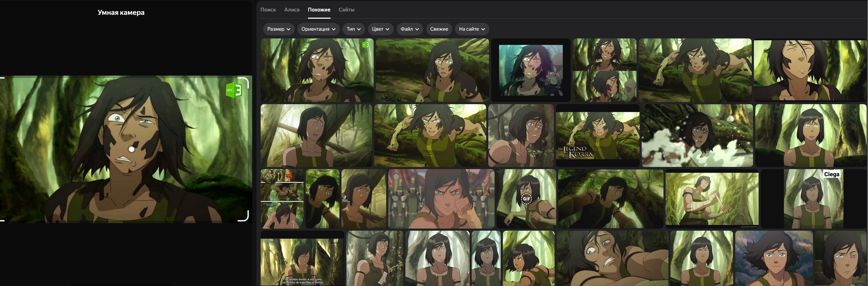Click the Умная камера heading

121,13
